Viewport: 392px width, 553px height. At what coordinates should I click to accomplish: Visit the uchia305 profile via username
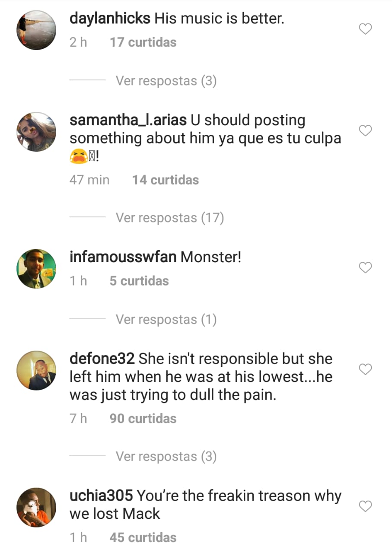(101, 496)
